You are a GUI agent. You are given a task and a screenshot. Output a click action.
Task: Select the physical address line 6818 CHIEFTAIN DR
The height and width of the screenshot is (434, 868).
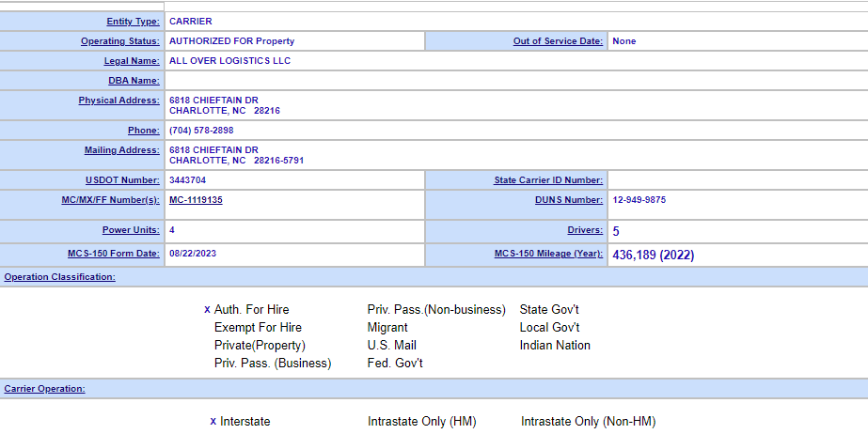pos(213,101)
